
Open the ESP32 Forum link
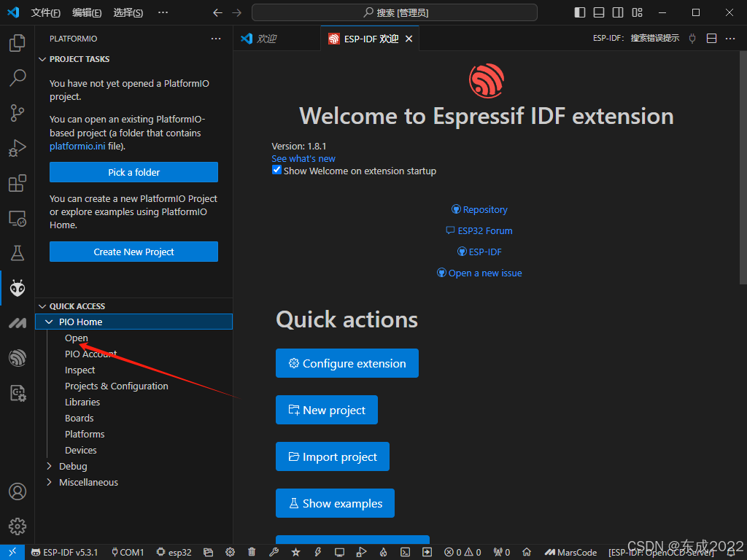point(479,230)
